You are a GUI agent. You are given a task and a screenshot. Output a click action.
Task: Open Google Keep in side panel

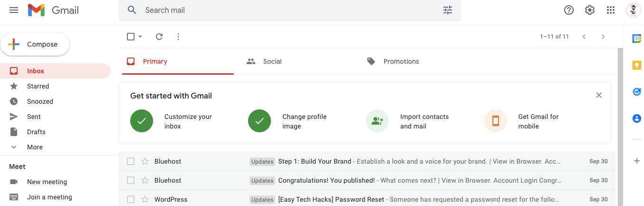[x=637, y=65]
